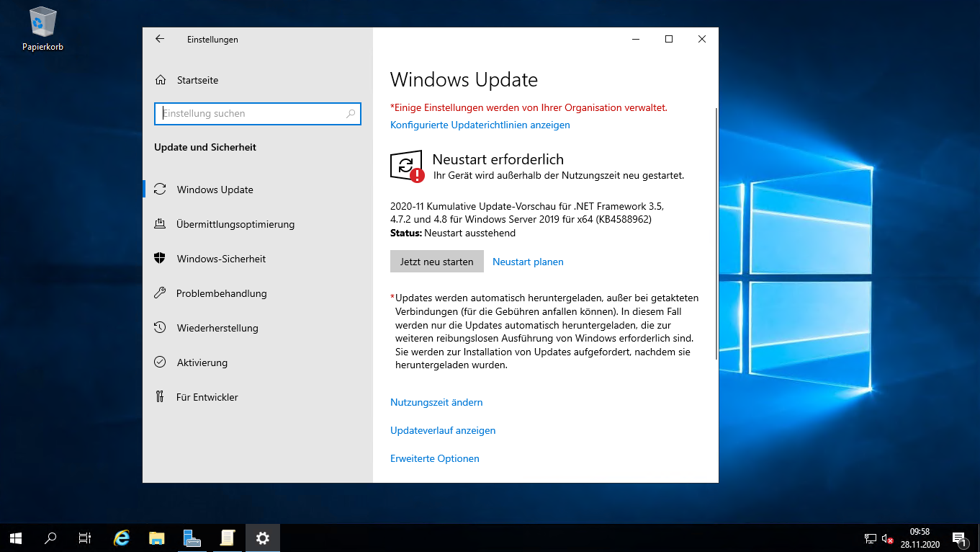
Task: Click the Settings gear in taskbar
Action: click(x=262, y=538)
